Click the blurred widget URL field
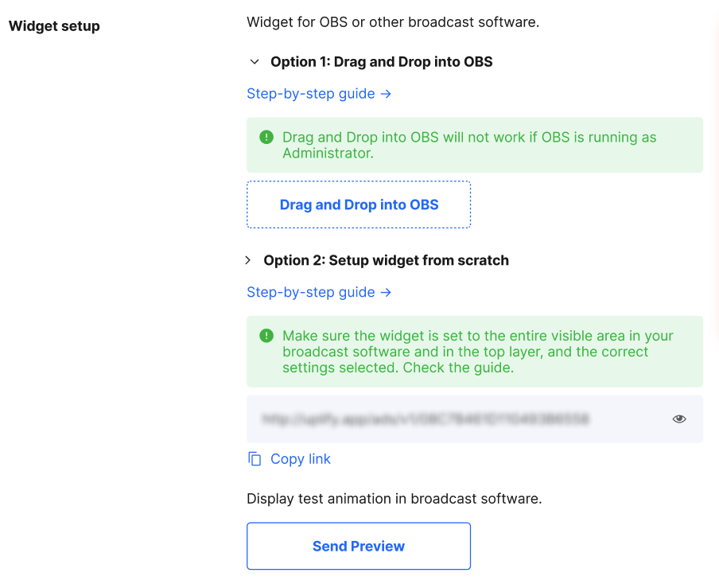Screen dimensions: 719x588 475,419
